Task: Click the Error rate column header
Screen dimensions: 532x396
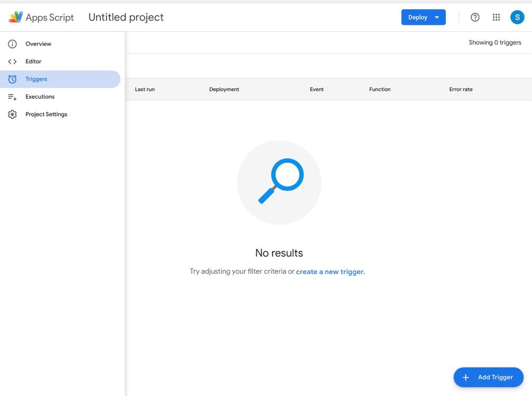Action: 461,89
